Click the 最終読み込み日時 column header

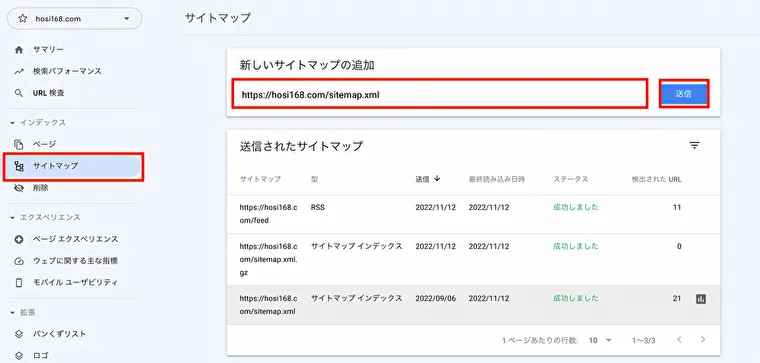pyautogui.click(x=497, y=179)
